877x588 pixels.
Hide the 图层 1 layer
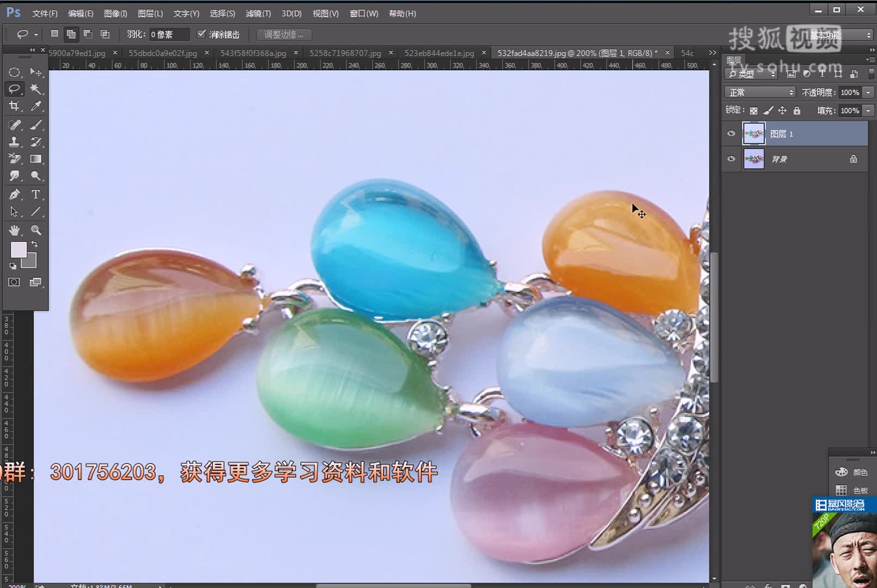(x=732, y=133)
